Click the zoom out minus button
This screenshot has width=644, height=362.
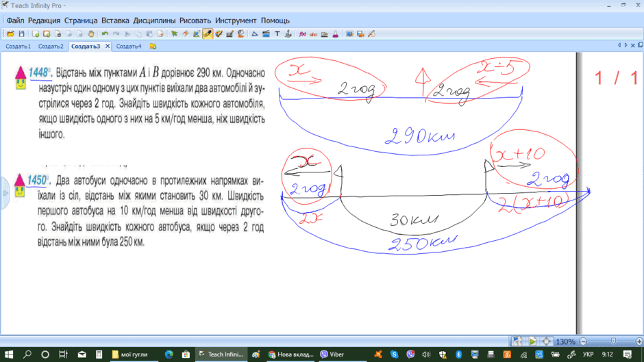(583, 341)
